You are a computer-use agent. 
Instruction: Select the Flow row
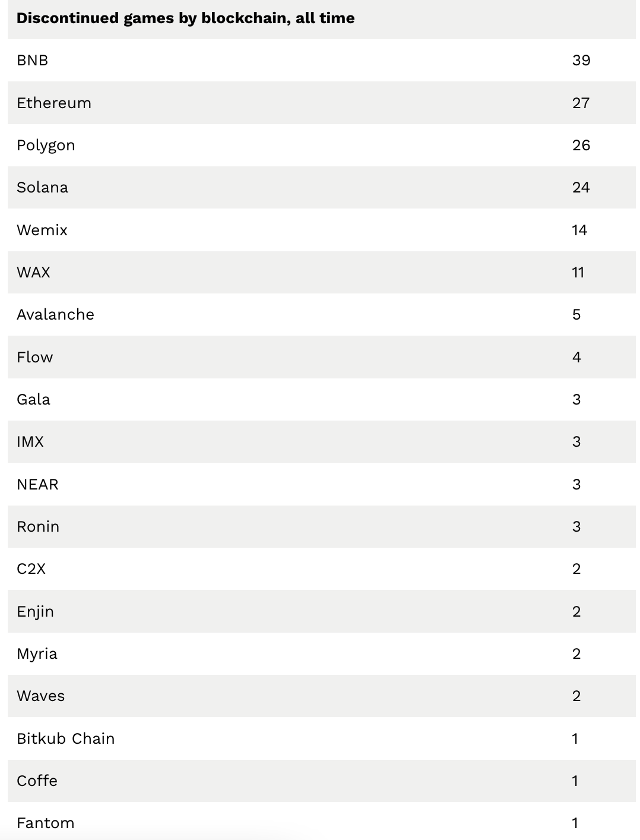click(x=321, y=357)
